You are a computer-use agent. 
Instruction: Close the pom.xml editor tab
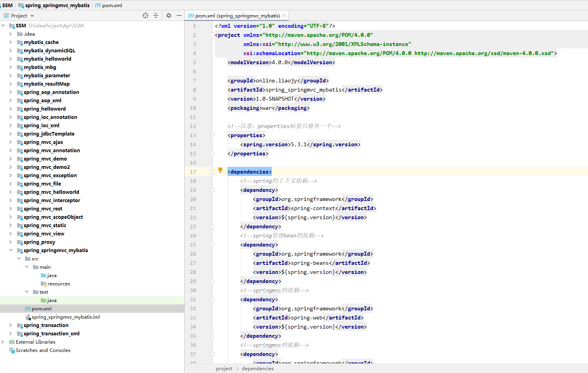(284, 16)
